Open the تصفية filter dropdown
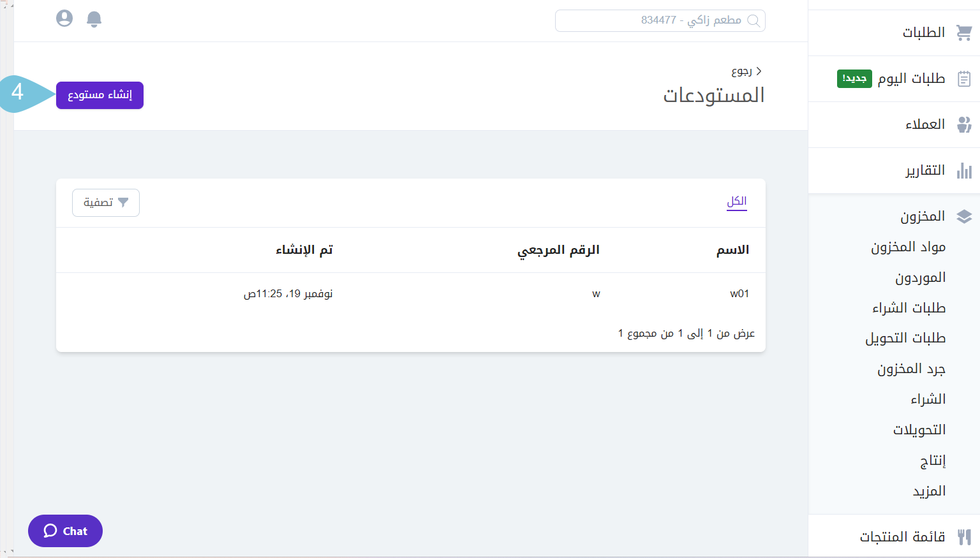 (106, 203)
